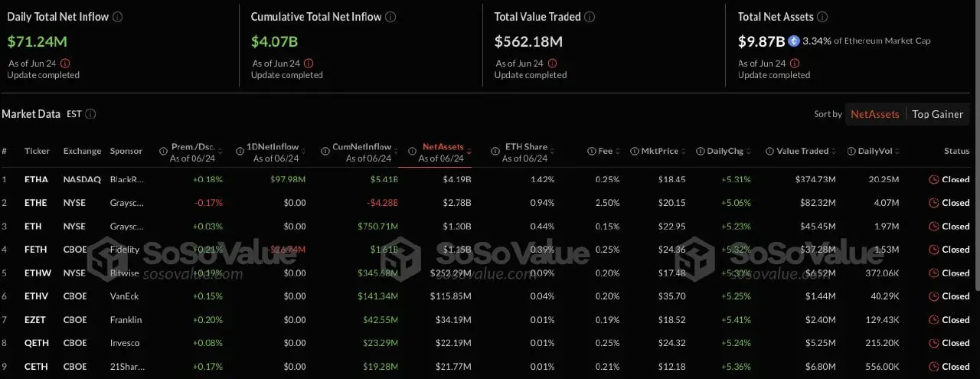Click info icon of Fee column
This screenshot has width=980, height=379.
click(592, 152)
